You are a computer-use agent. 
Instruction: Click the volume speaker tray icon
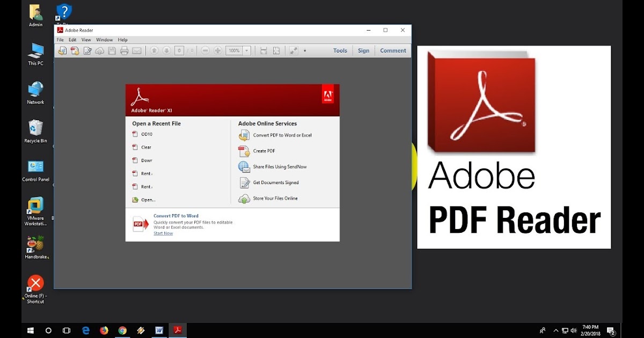pos(574,330)
